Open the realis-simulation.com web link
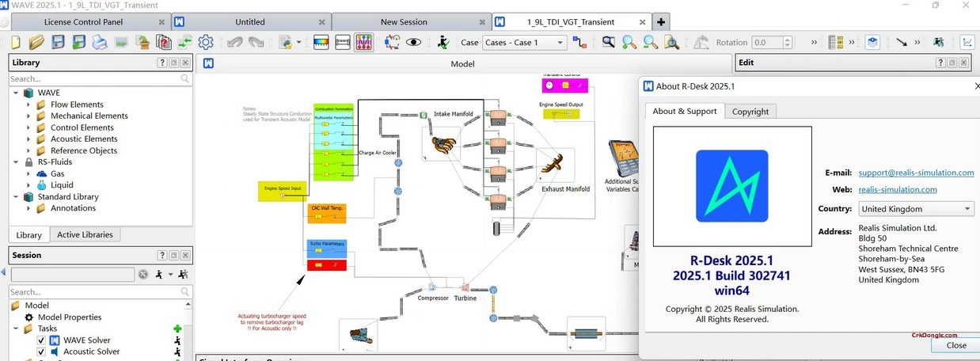The height and width of the screenshot is (361, 980). click(x=898, y=189)
